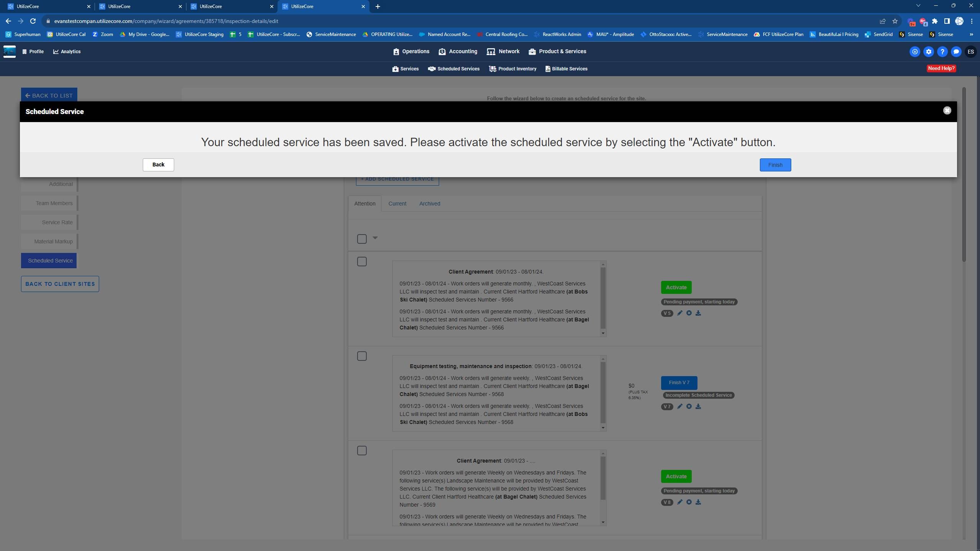Open the ES user profile menu

click(970, 52)
